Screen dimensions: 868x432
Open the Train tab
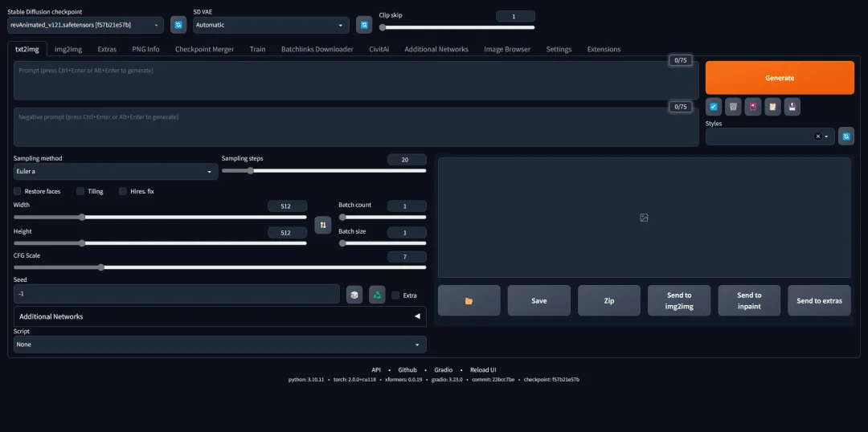click(257, 49)
